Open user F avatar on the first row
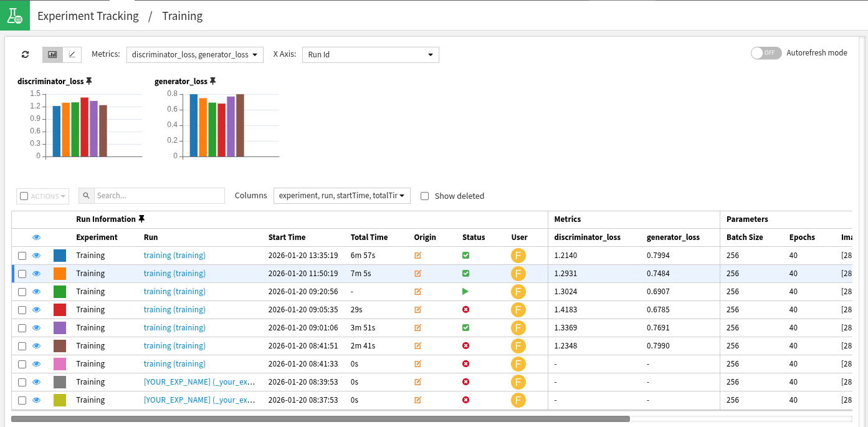 tap(518, 255)
